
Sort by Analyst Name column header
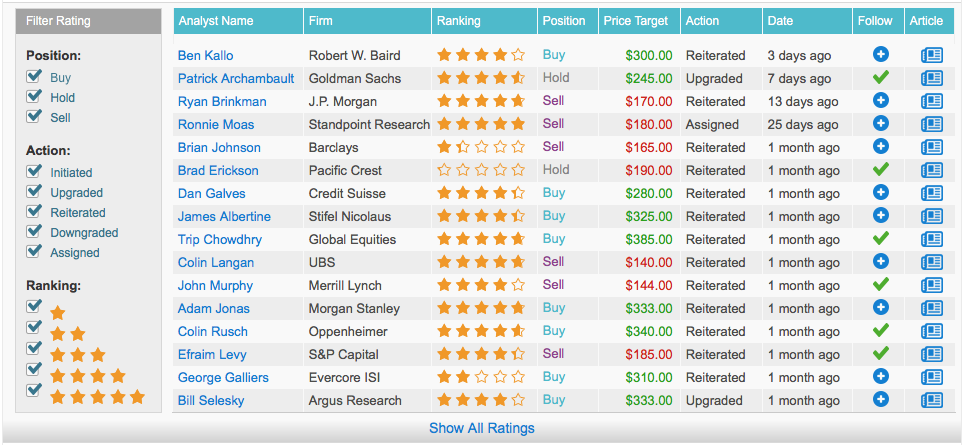(x=238, y=21)
